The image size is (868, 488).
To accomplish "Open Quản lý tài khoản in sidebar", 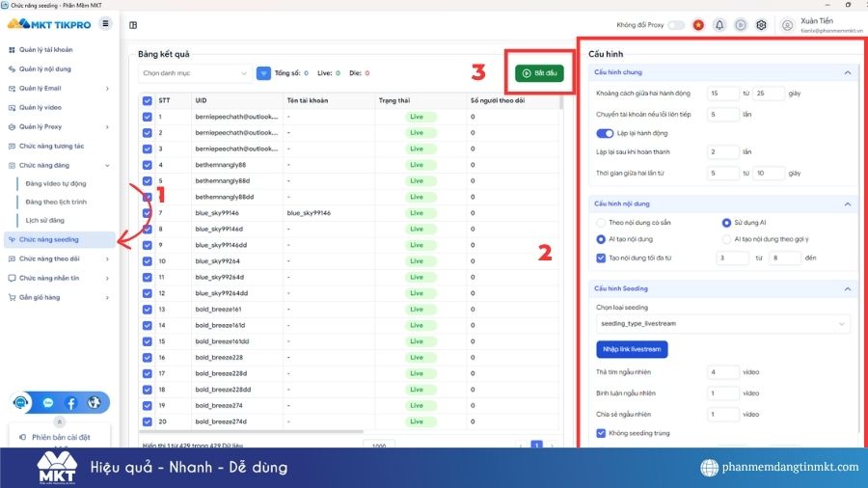I will click(x=46, y=49).
